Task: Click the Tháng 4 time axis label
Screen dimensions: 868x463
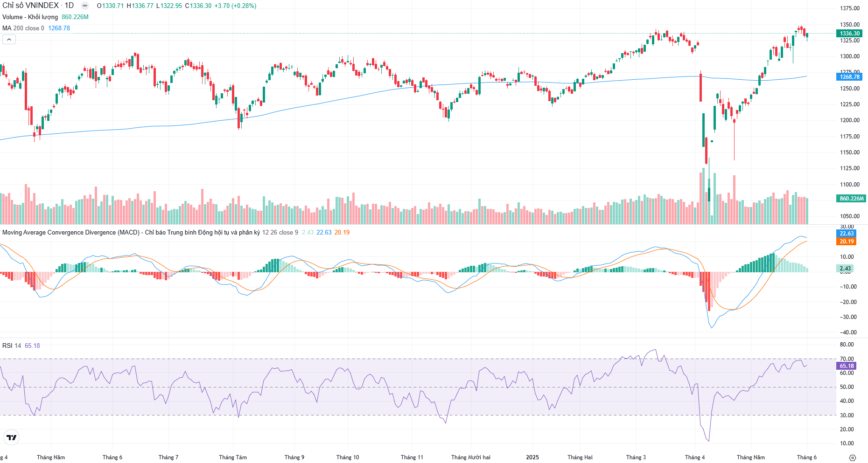Action: coord(695,457)
